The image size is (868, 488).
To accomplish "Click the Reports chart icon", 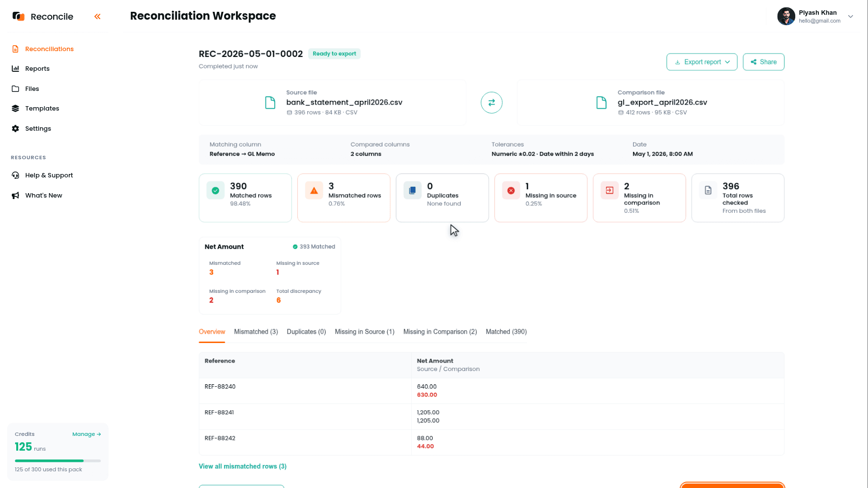I will click(15, 69).
